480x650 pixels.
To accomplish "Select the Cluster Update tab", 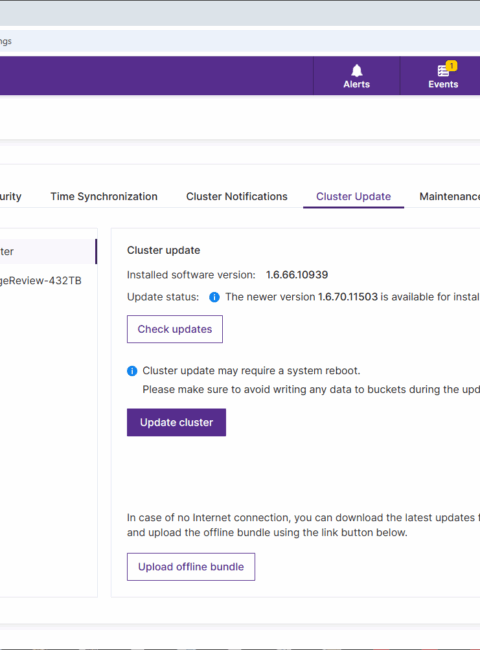I will click(354, 196).
